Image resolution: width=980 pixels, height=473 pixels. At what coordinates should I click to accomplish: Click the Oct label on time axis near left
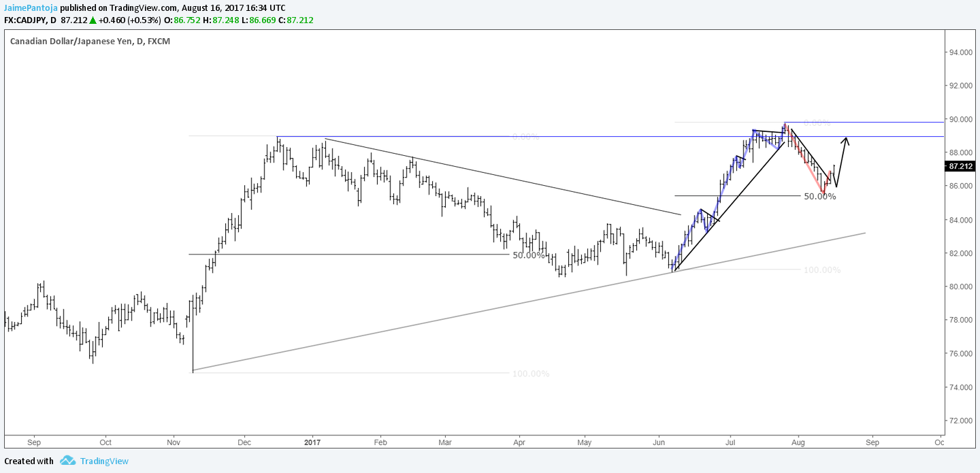105,442
